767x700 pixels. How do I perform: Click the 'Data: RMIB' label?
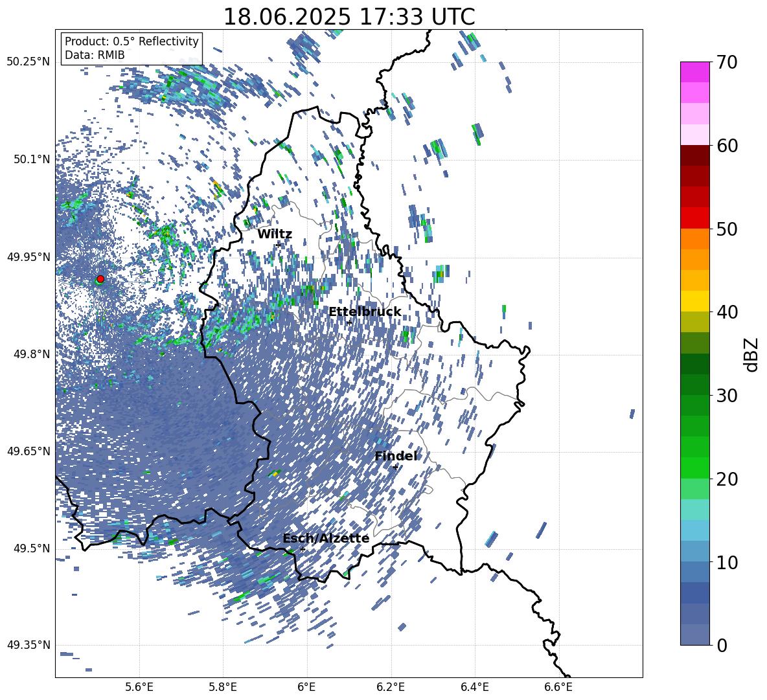(95, 55)
